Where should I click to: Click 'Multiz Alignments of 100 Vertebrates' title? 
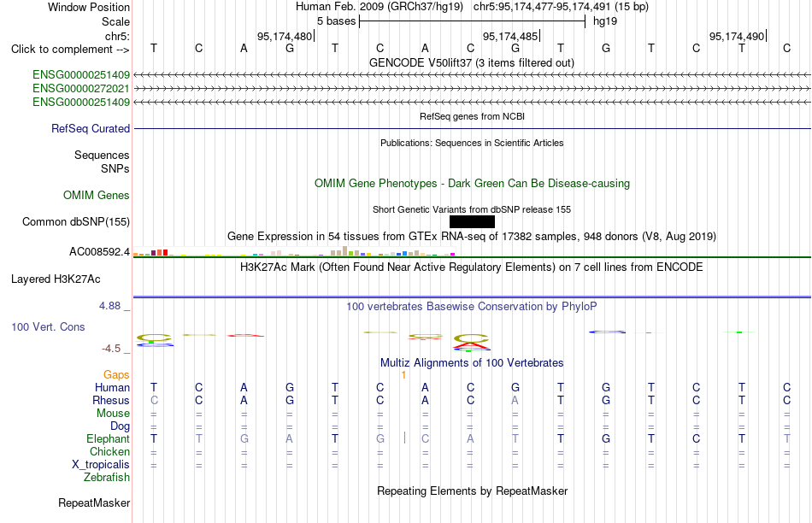pos(472,362)
